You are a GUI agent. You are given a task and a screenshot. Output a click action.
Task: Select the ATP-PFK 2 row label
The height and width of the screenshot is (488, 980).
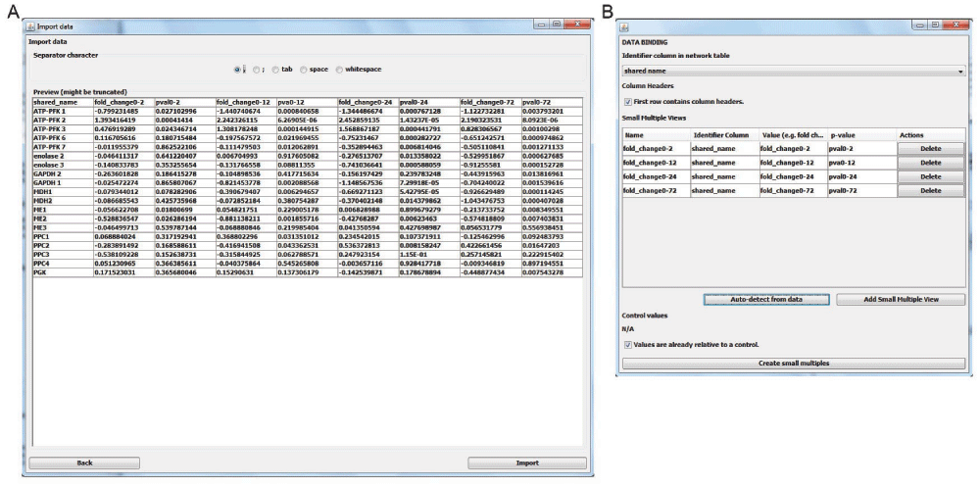[x=63, y=119]
